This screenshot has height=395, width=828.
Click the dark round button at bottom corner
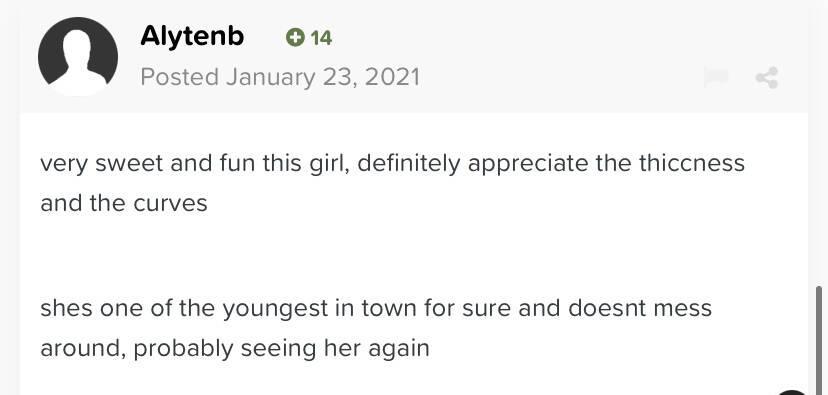[793, 392]
